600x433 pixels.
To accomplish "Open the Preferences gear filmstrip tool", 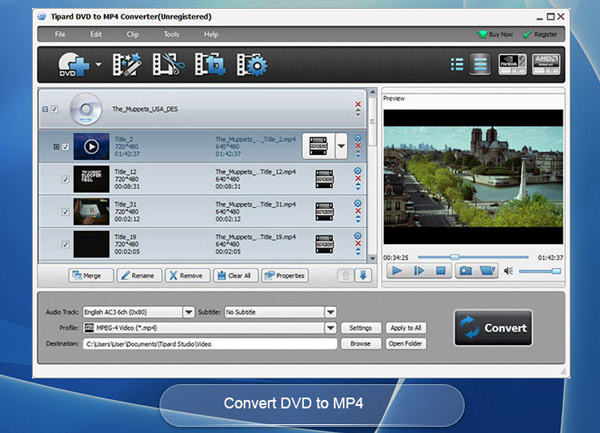I will (251, 64).
